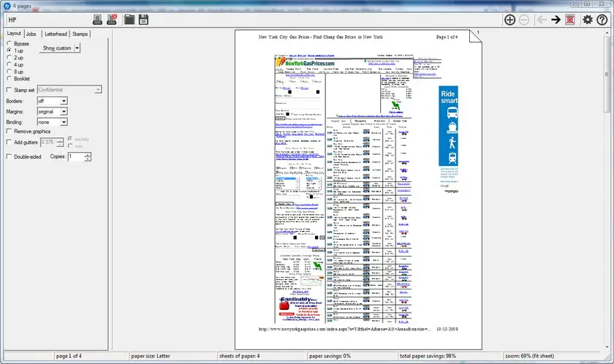Enable the Add gutters checkbox
614x364 pixels.
click(x=9, y=143)
